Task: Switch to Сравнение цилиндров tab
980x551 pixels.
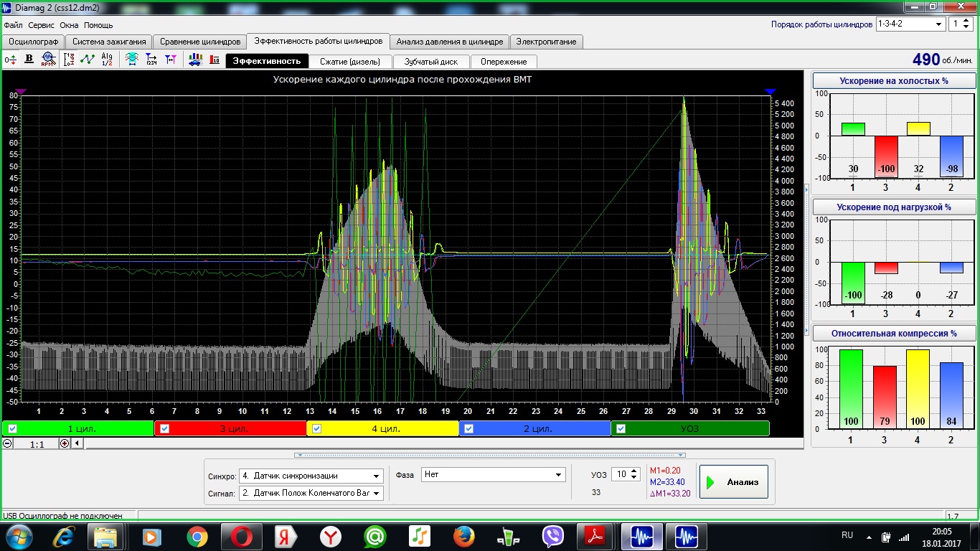Action: 199,42
